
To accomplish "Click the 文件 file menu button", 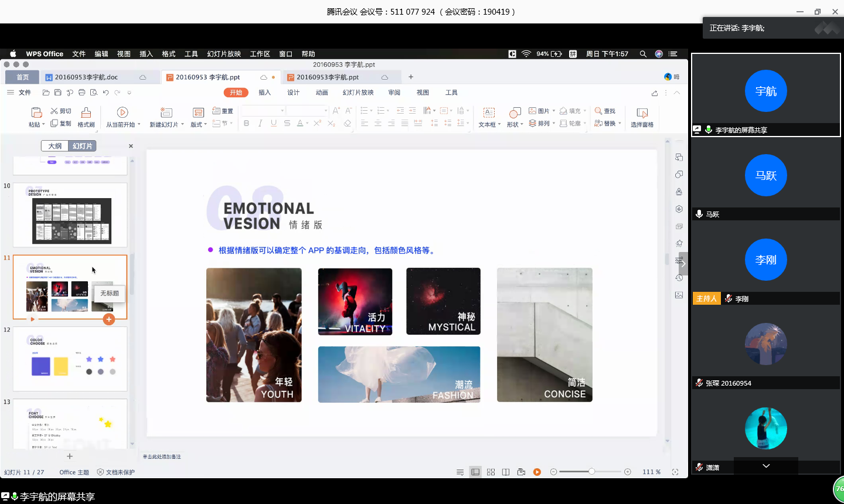I will coord(25,93).
